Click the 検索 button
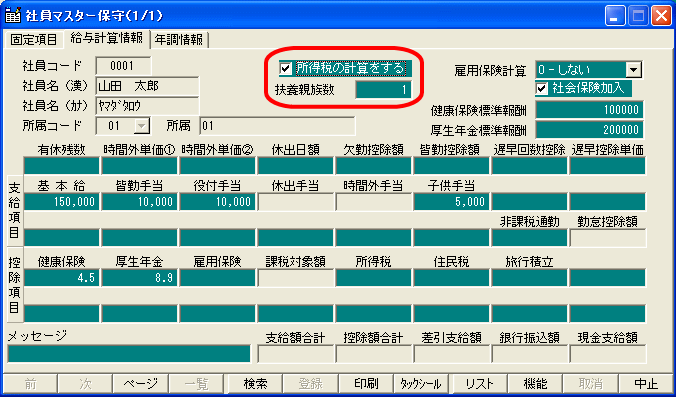Screen dimensions: 676x397 [255, 383]
